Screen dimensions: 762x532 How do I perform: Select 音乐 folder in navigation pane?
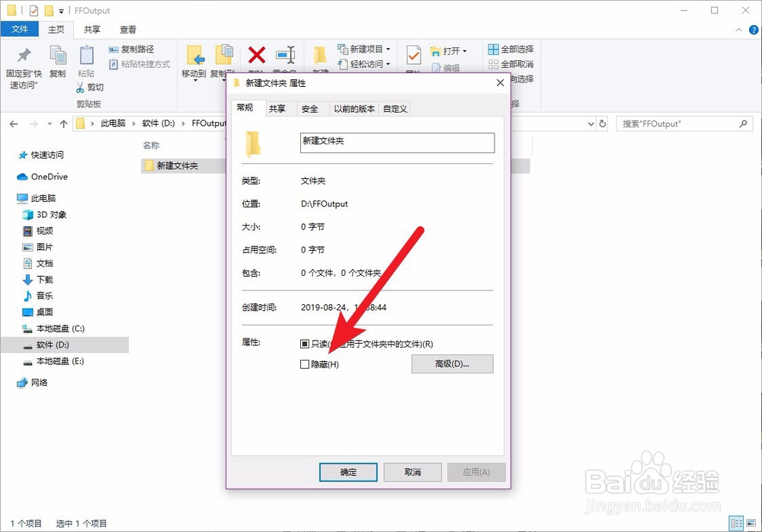tap(38, 296)
